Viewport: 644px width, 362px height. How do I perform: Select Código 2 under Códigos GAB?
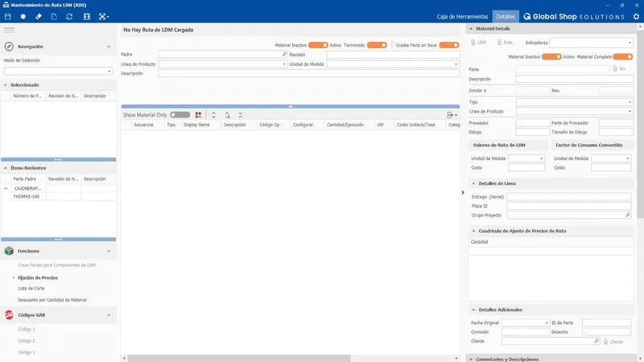coord(27,340)
